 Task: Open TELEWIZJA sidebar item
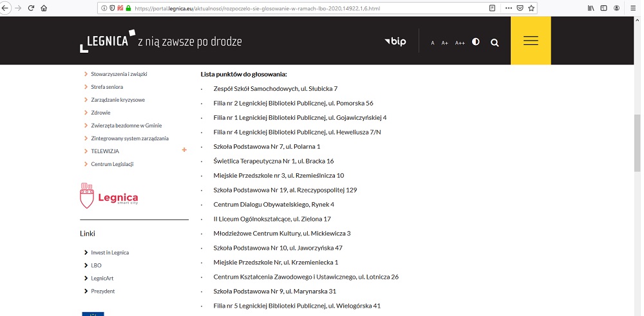[x=105, y=151]
